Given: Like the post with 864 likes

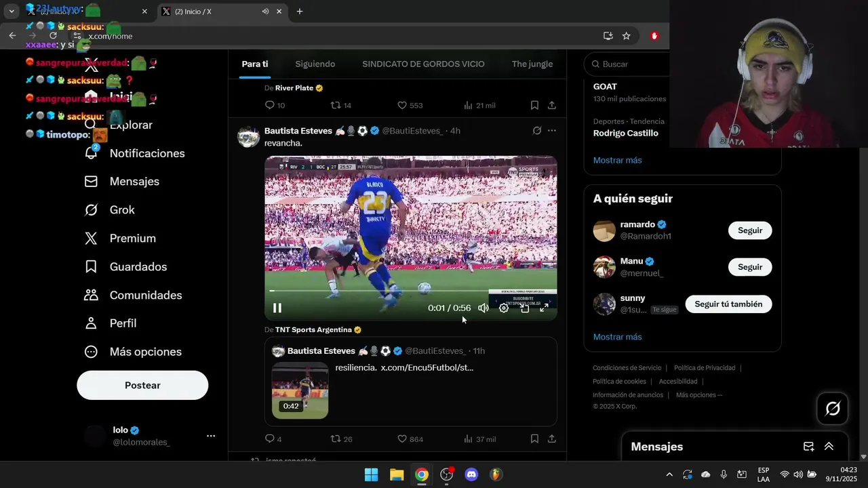Looking at the screenshot, I should point(410,439).
